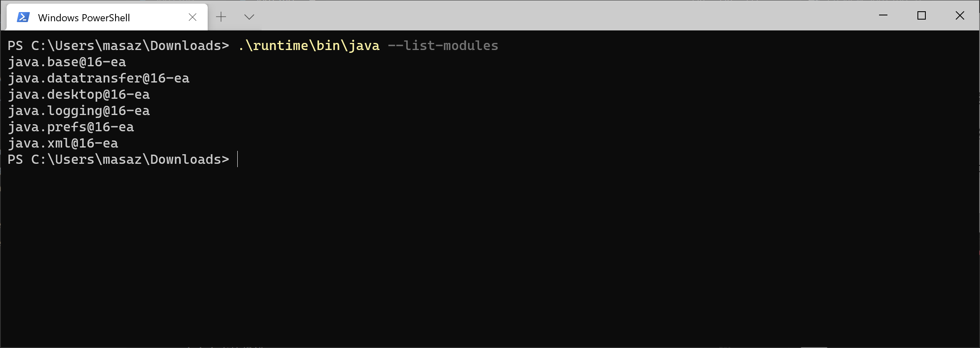
Task: Click the java.desktop@16-ea output line
Action: coord(78,94)
